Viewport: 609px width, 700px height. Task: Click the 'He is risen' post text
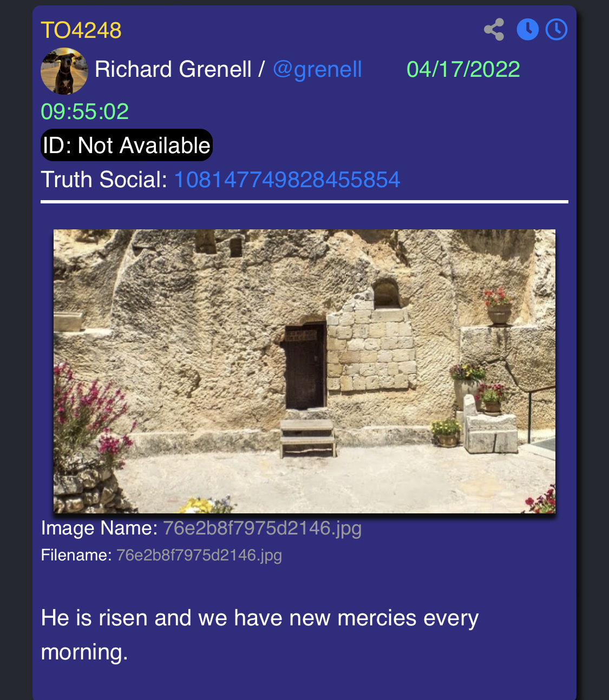tap(260, 635)
